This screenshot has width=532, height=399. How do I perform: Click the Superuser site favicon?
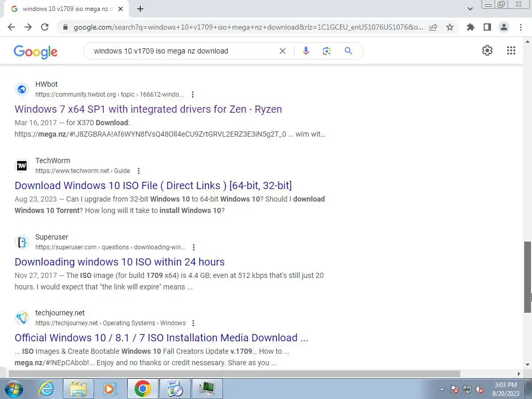coord(22,242)
